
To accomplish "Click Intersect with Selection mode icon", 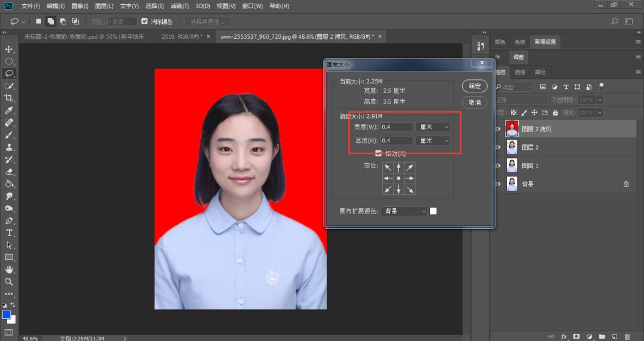I will [x=76, y=21].
